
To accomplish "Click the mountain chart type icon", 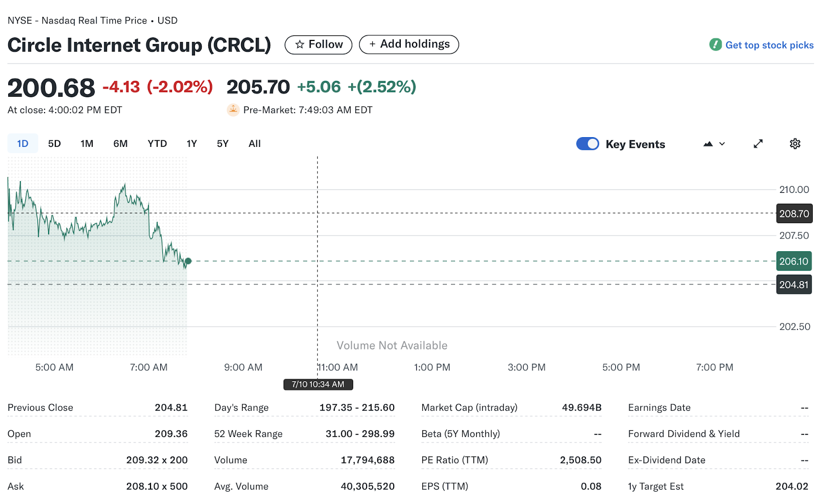I will (708, 144).
